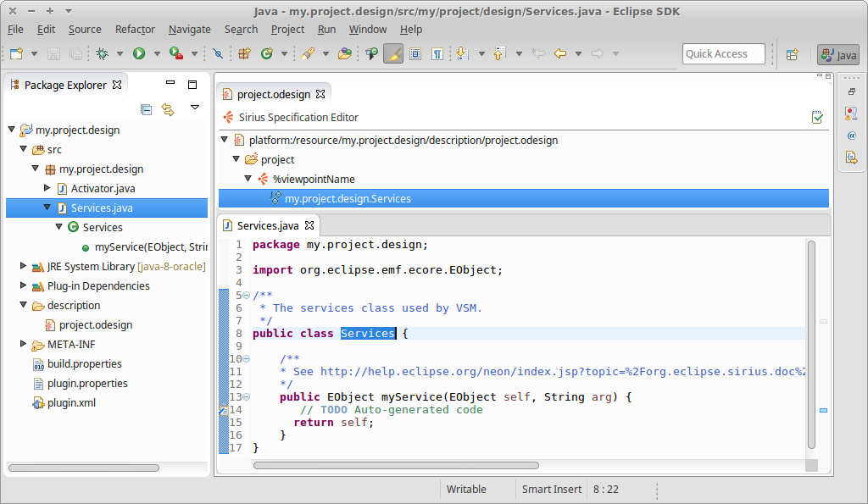Switch to the Java perspective button
This screenshot has height=504, width=868.
click(837, 54)
